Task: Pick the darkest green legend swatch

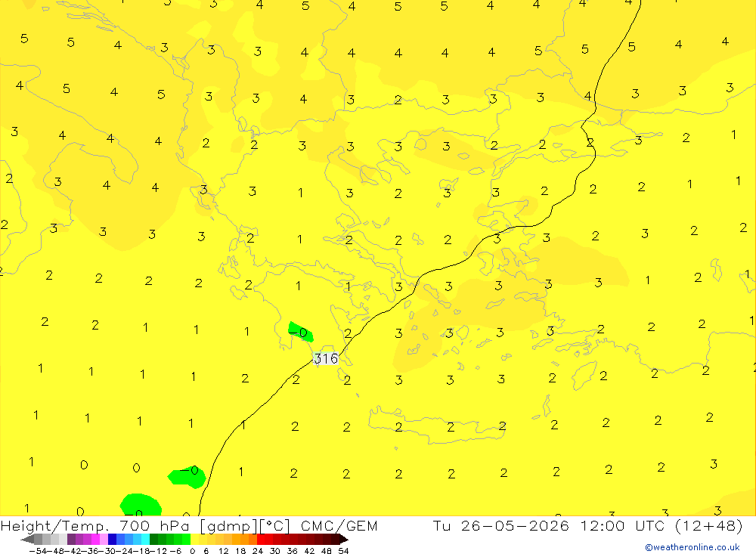Action: click(153, 540)
